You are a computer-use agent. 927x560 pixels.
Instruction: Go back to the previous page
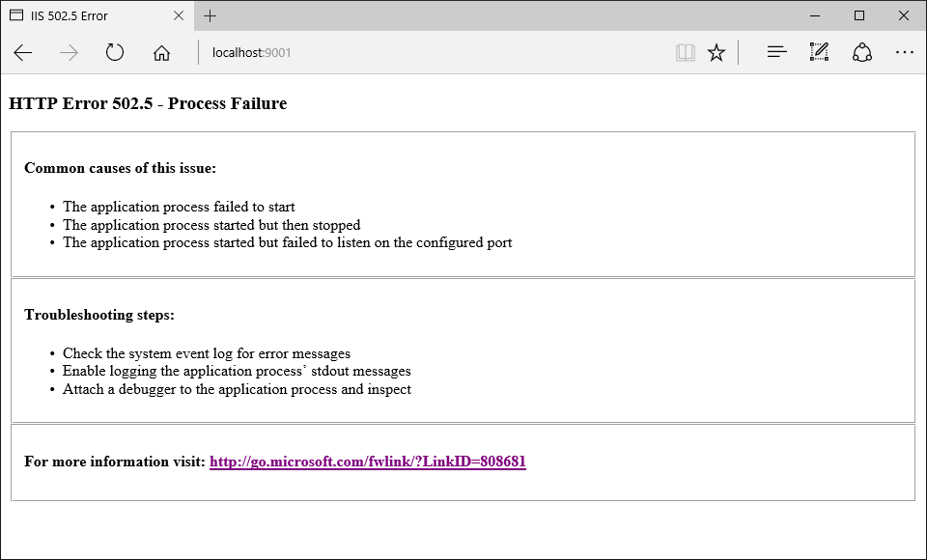22,52
